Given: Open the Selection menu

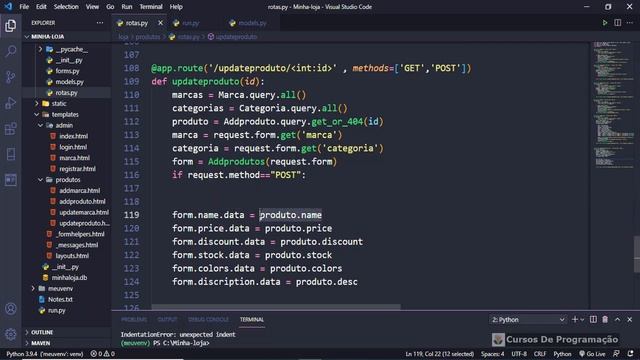Looking at the screenshot, I should pyautogui.click(x=66, y=7).
